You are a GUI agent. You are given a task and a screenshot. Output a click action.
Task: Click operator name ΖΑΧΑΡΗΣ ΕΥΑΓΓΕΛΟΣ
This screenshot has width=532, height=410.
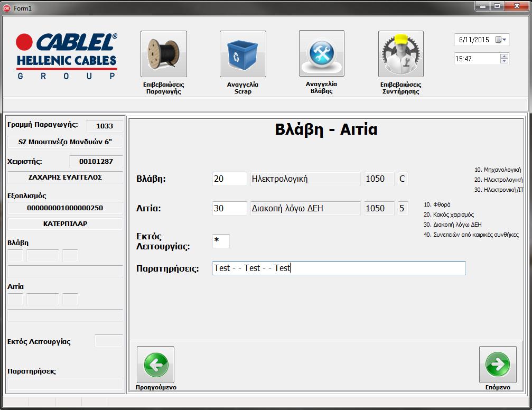65,178
